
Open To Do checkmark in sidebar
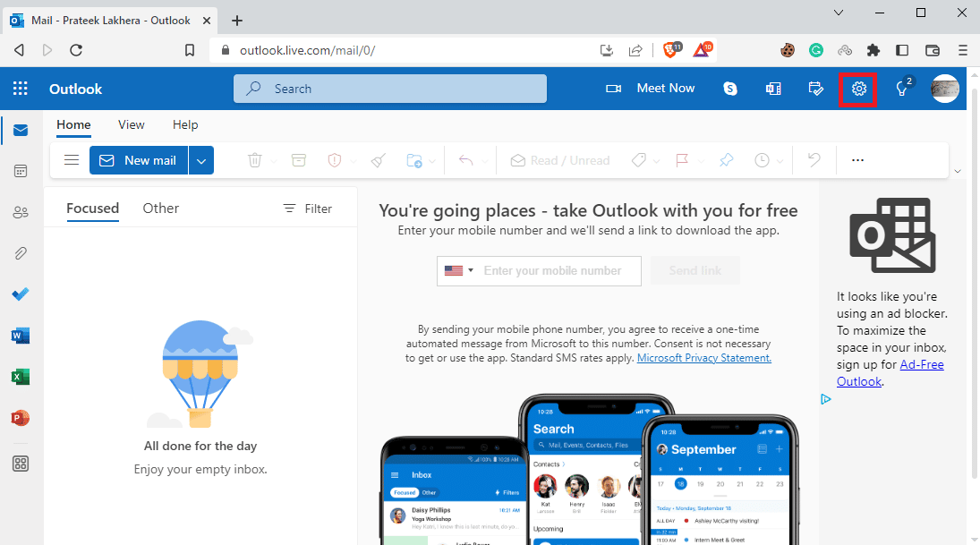coord(21,294)
